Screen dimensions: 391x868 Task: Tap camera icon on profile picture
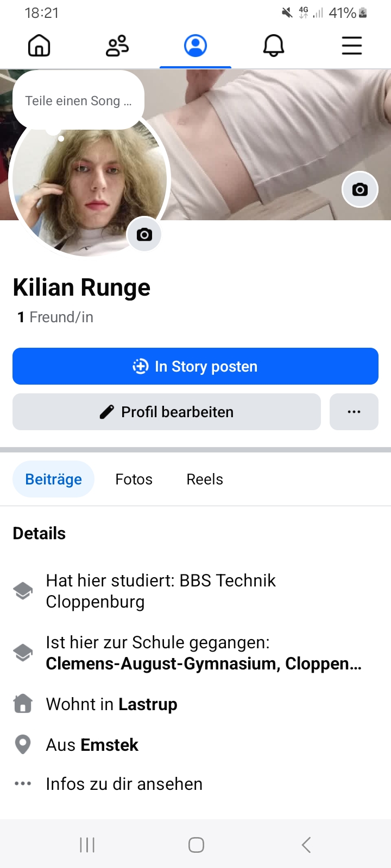coord(144,234)
